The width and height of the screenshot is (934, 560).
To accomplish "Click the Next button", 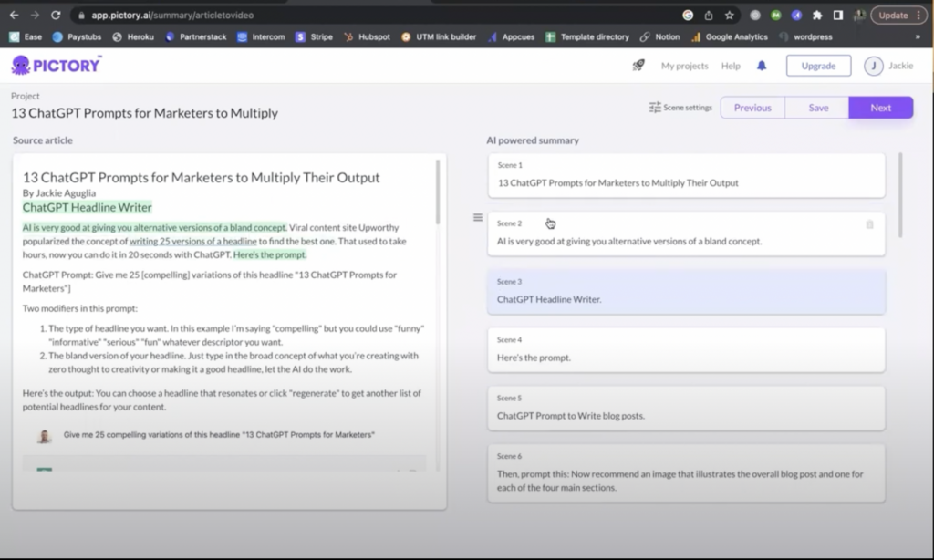I will [x=880, y=108].
